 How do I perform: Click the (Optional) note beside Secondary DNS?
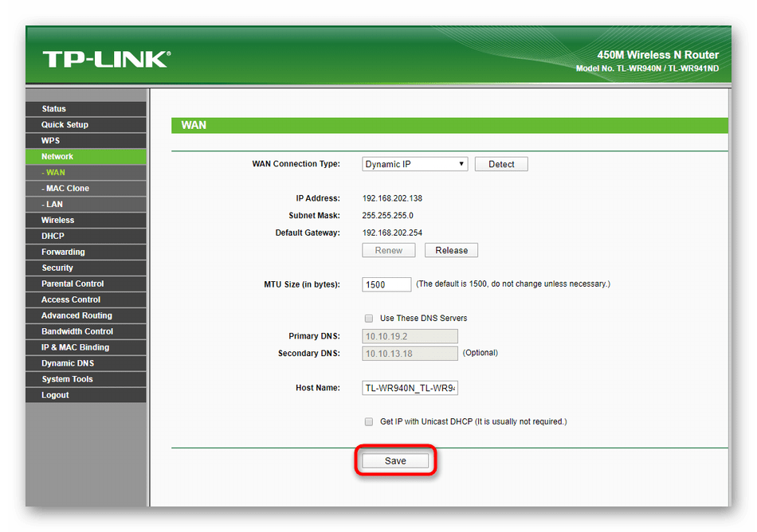coord(480,353)
